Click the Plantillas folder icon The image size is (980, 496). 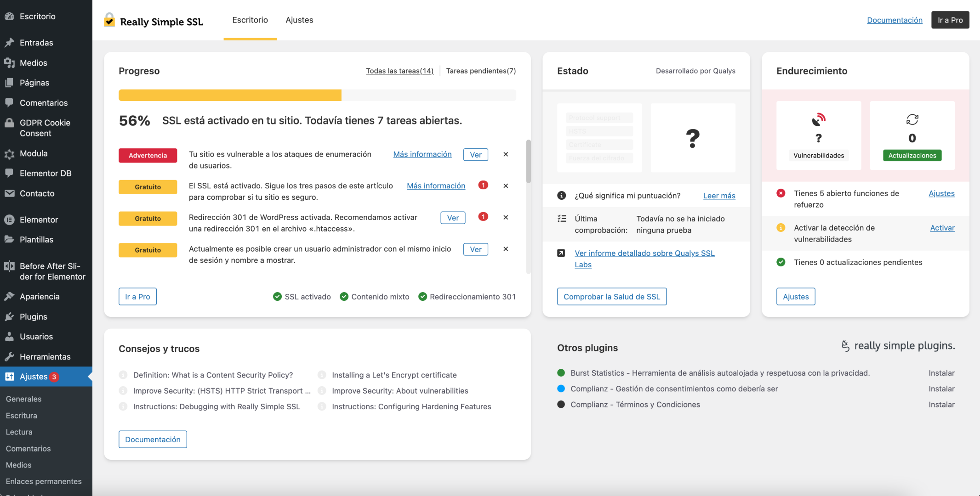pos(9,239)
